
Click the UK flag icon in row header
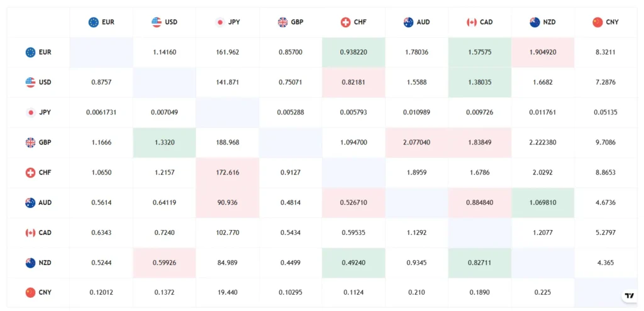[30, 143]
